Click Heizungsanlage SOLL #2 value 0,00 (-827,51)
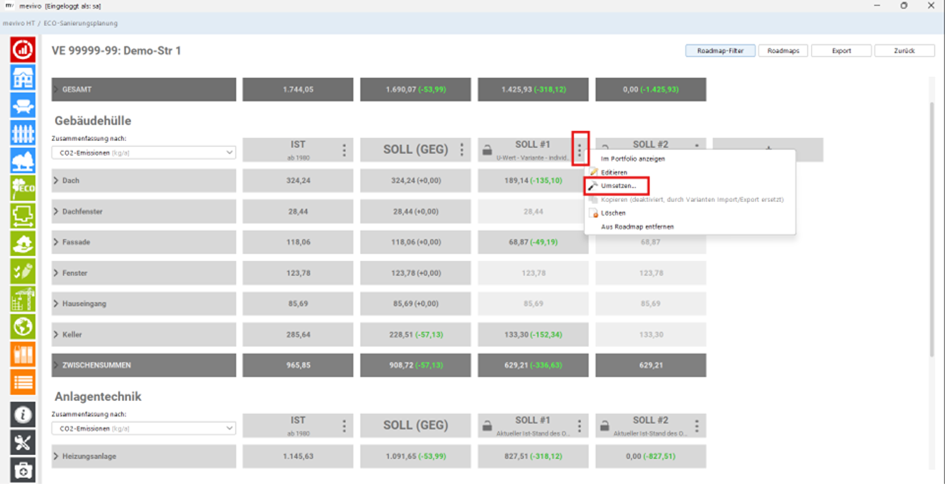 click(651, 456)
